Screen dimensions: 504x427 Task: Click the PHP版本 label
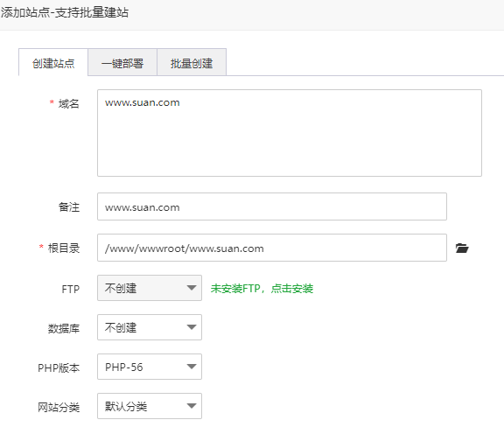point(59,367)
